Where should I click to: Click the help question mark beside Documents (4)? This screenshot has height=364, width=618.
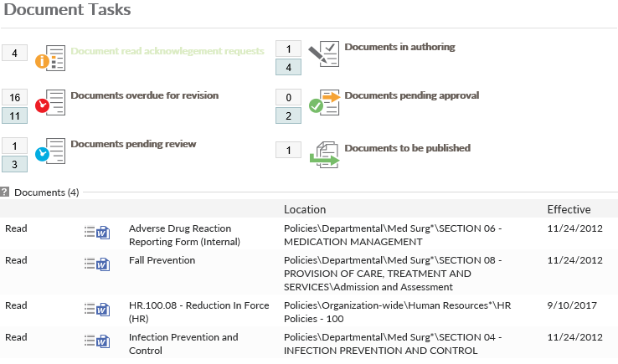point(6,192)
